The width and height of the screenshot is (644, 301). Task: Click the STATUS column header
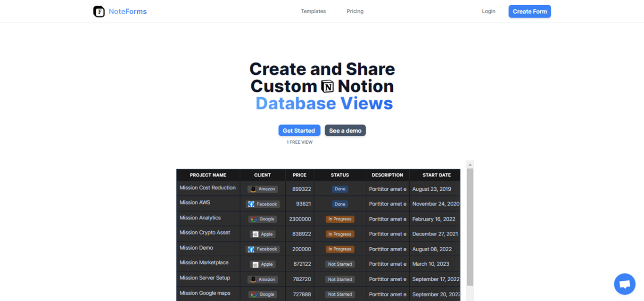[x=340, y=175]
